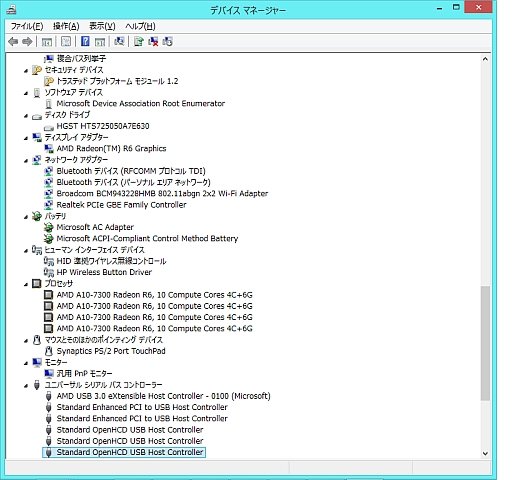Click the Update driver software toolbar icon
This screenshot has width=512, height=480.
pyautogui.click(x=139, y=41)
